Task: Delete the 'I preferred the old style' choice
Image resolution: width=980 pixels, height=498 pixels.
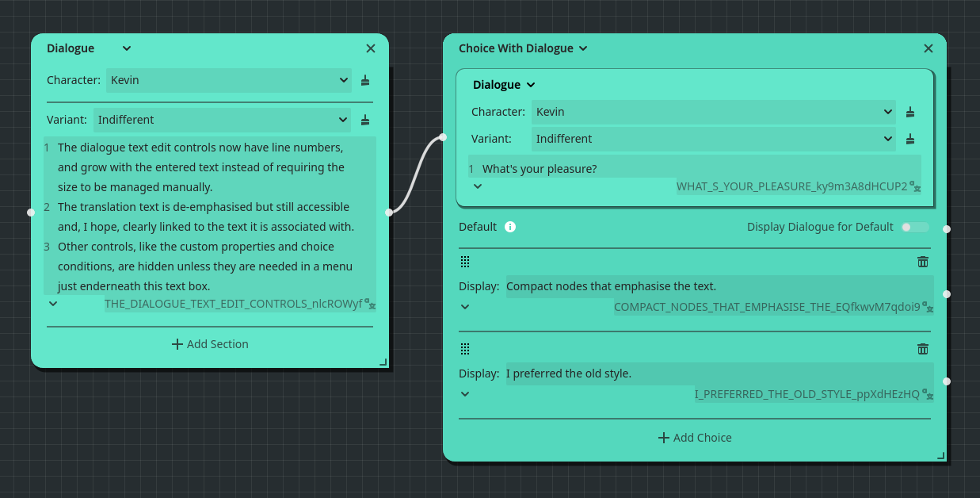Action: pos(922,349)
